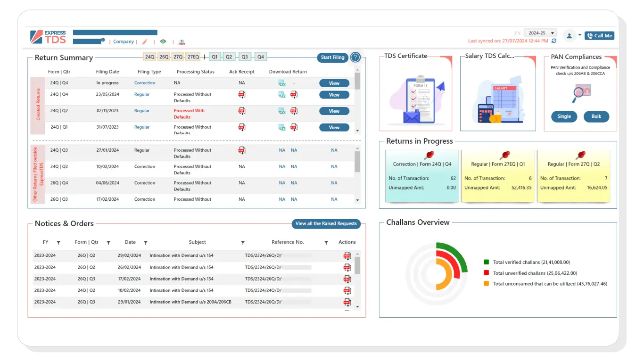Toggle the 26Q form filter chip

164,57
